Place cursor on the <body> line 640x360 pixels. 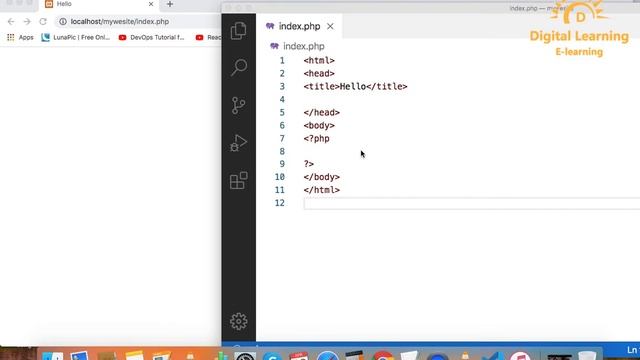319,126
